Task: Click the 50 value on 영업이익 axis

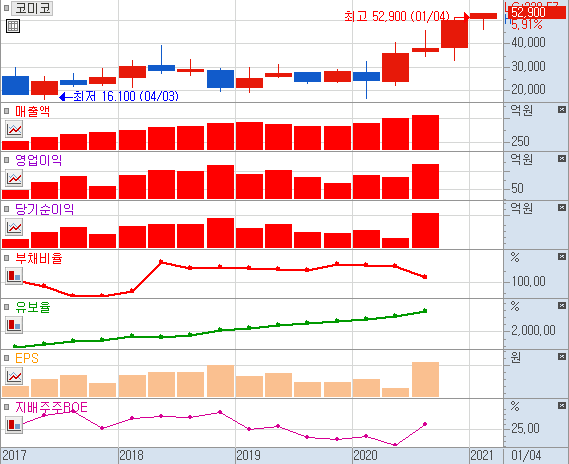Action: point(517,188)
